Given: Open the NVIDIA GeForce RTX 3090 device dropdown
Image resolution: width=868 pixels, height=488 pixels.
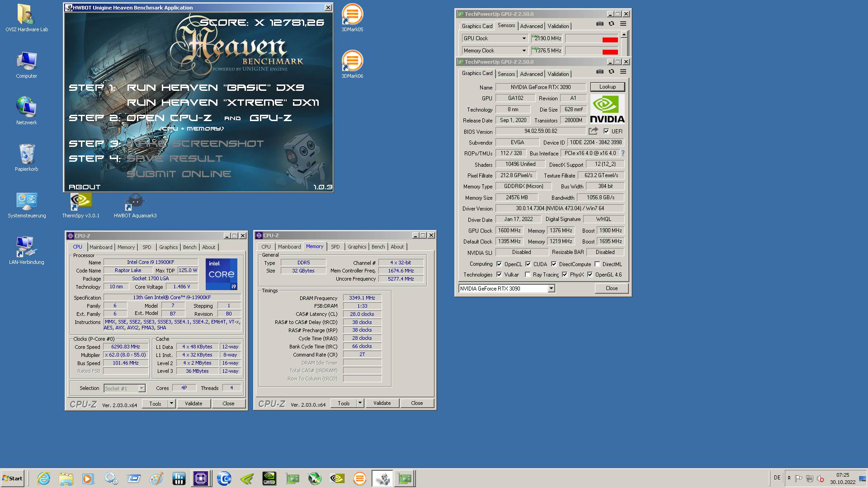Looking at the screenshot, I should (551, 288).
